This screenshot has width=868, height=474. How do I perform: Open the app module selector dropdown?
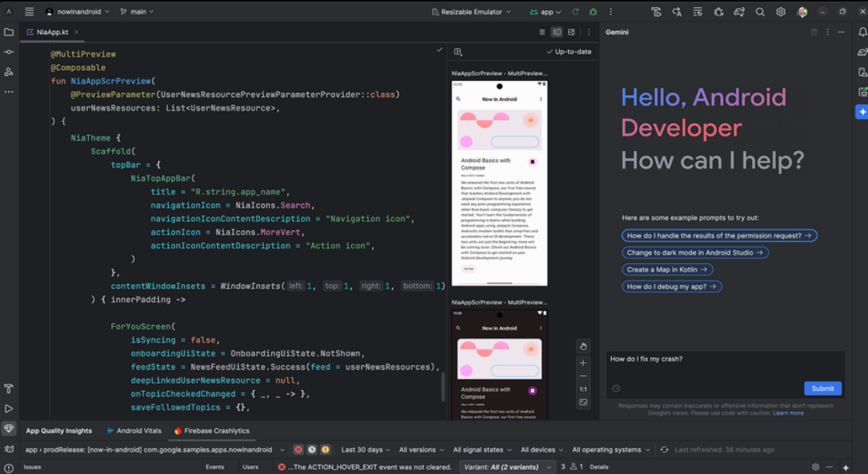click(155, 450)
